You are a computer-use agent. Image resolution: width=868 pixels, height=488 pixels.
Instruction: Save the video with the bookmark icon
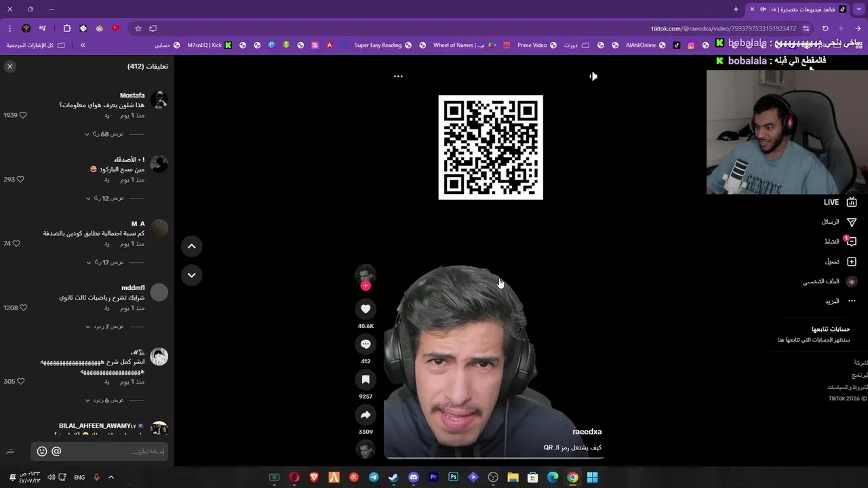click(366, 380)
